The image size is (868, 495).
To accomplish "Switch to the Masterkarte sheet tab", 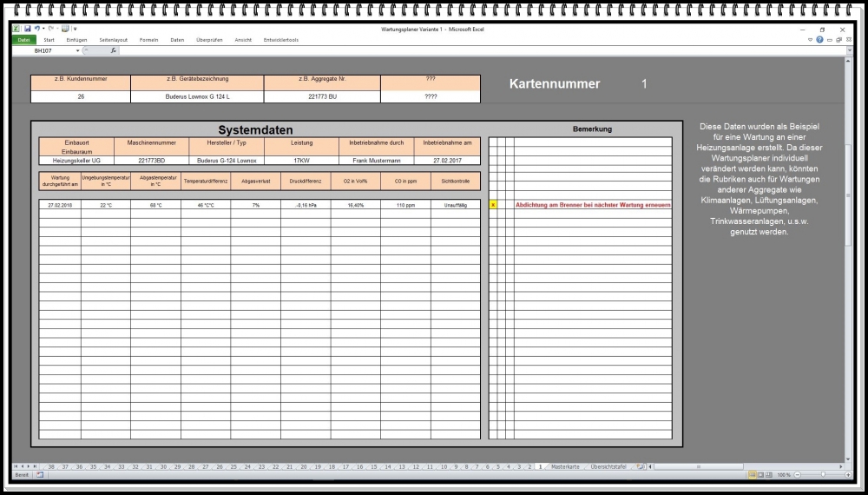I will click(x=564, y=466).
